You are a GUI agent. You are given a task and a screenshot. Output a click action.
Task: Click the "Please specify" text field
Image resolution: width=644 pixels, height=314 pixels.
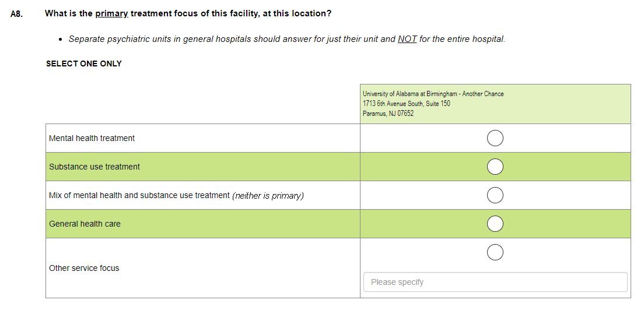[x=495, y=282]
